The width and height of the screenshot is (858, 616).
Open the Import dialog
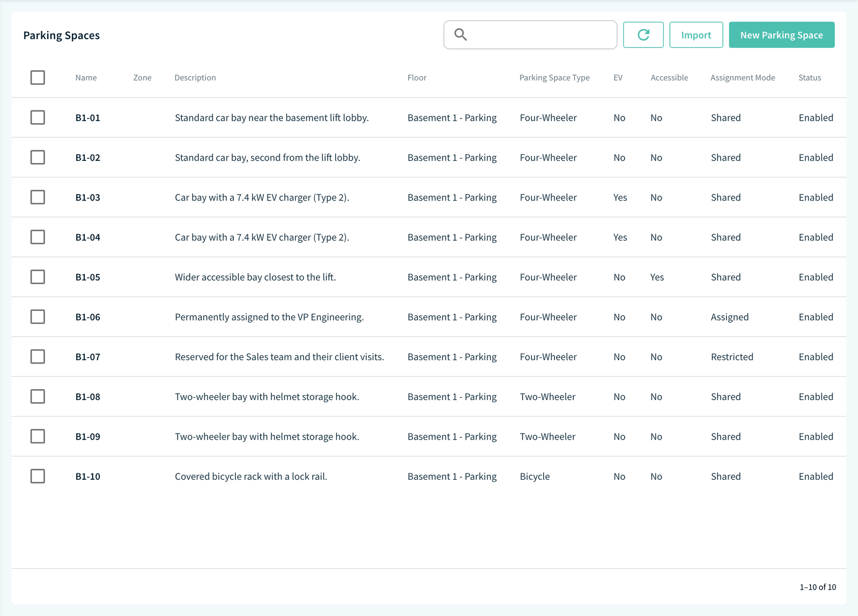(696, 35)
